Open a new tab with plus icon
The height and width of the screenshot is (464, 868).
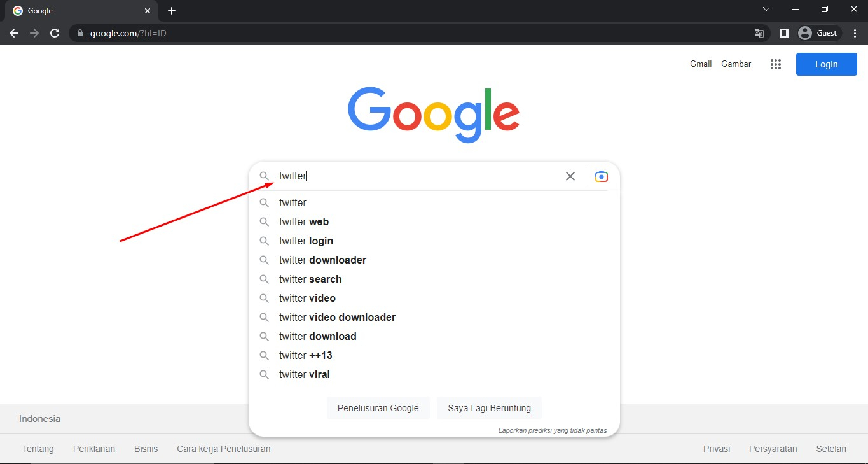[x=172, y=11]
